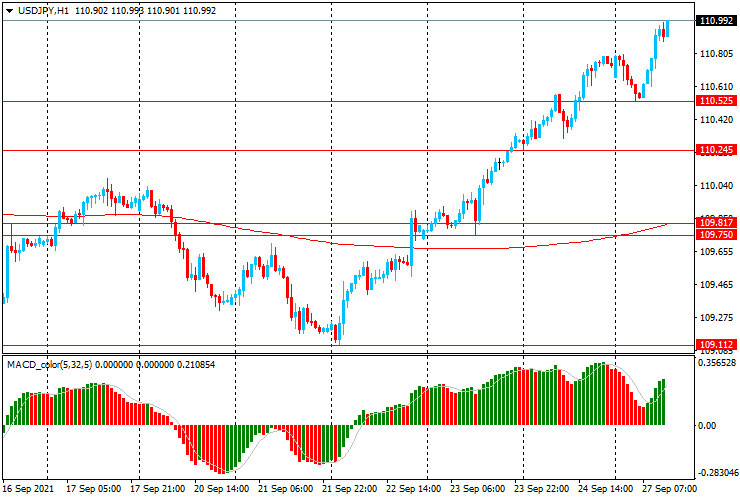Click the 21 Sep 06:00 time label
740x500 pixels.
pos(286,489)
